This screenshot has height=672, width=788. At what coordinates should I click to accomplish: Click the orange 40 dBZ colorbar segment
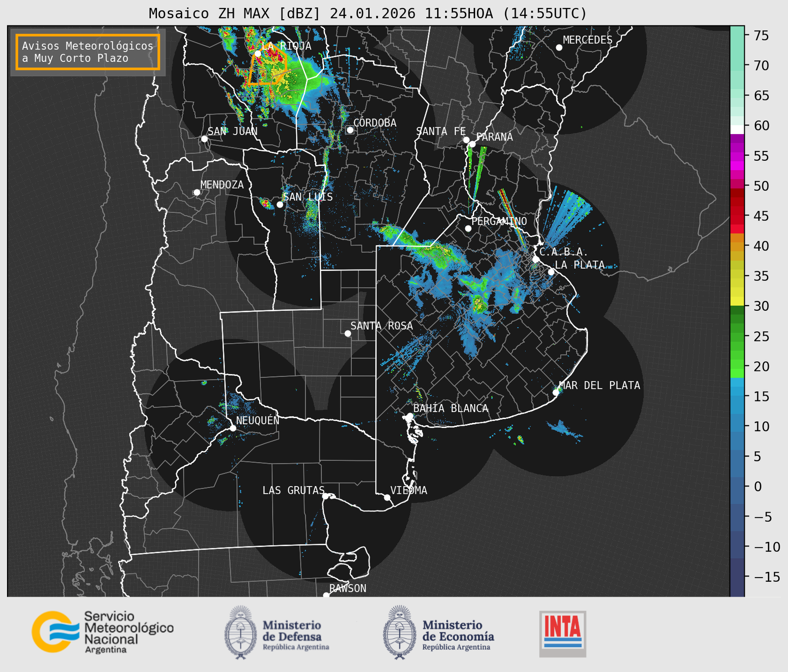click(x=737, y=246)
